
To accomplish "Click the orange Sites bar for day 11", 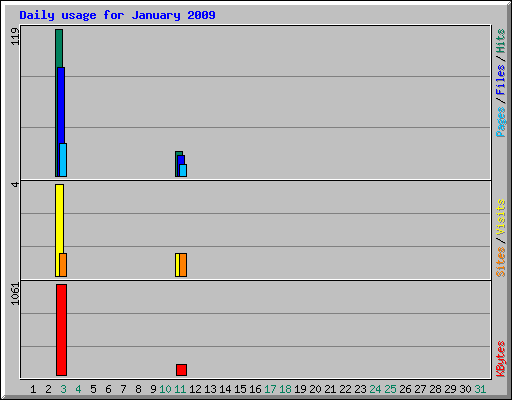I will pyautogui.click(x=183, y=265).
